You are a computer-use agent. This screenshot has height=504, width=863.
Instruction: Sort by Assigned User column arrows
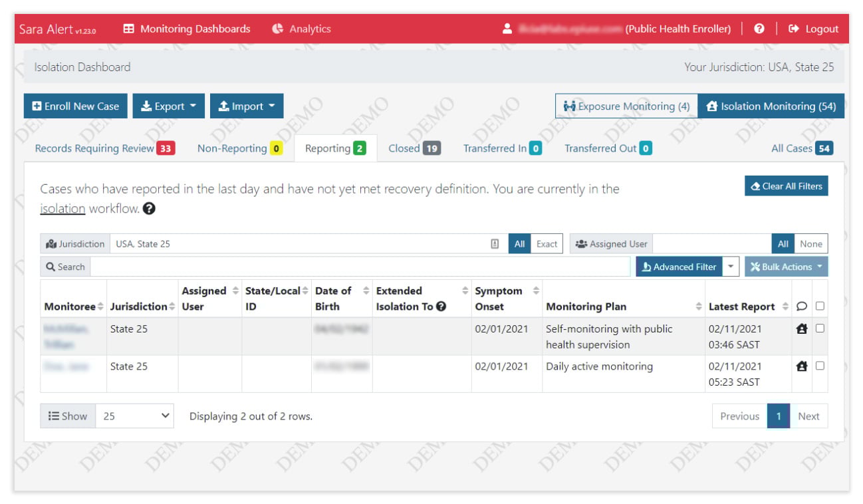coord(235,291)
